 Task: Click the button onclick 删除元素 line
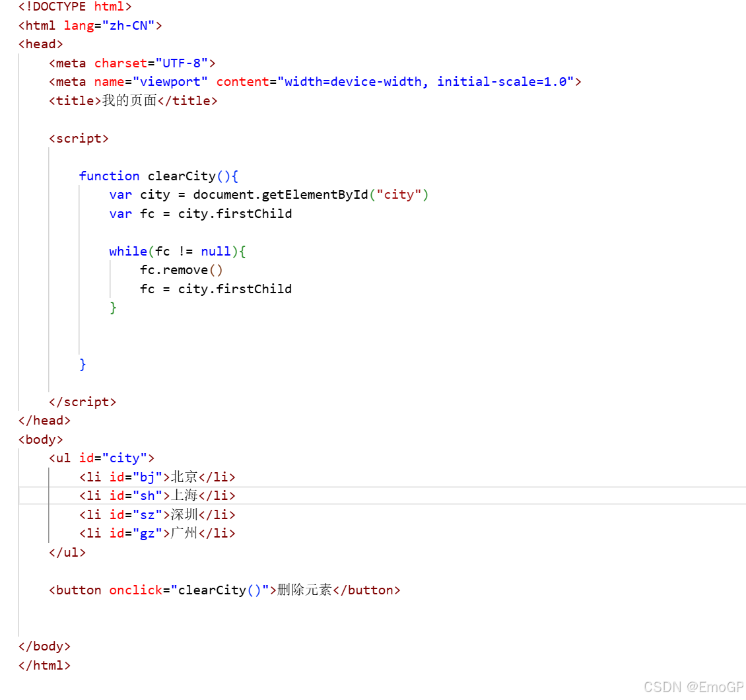(224, 590)
